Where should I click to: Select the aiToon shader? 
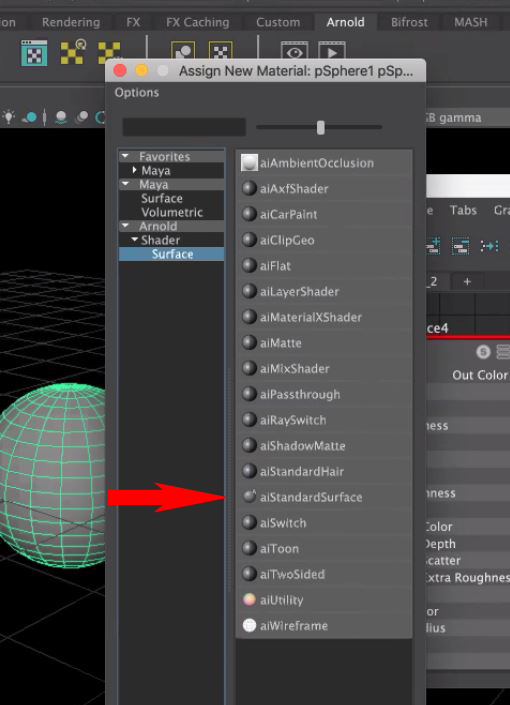pyautogui.click(x=324, y=548)
